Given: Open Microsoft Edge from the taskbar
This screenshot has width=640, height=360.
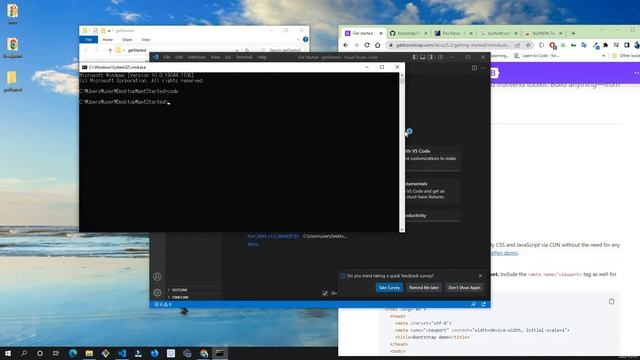Looking at the screenshot, I should click(x=73, y=353).
